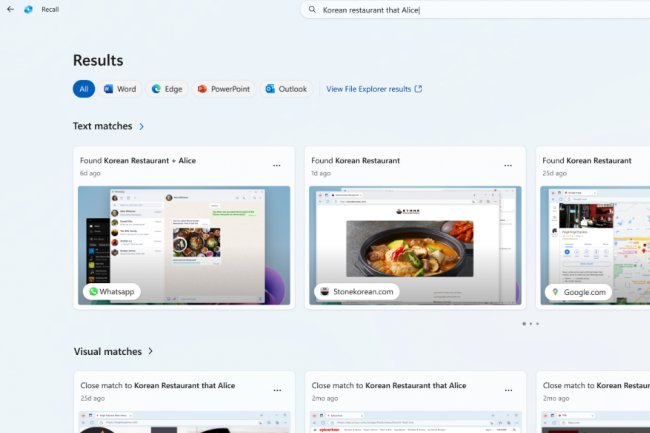Click the Recall app icon
This screenshot has height=433, width=650.
(x=28, y=9)
